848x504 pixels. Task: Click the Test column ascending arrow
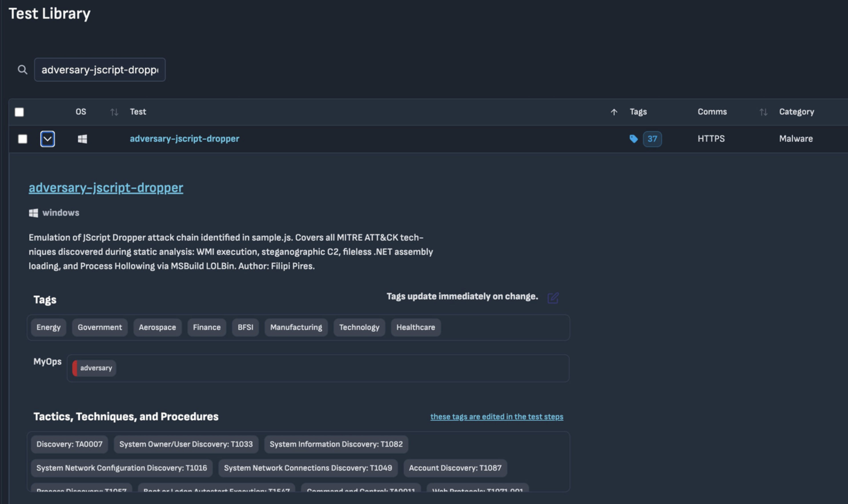(614, 112)
